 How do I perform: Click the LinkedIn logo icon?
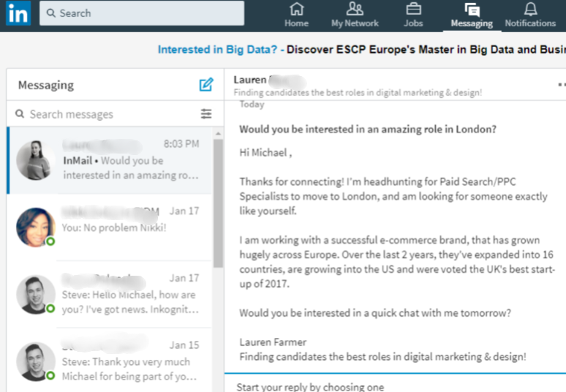click(18, 13)
